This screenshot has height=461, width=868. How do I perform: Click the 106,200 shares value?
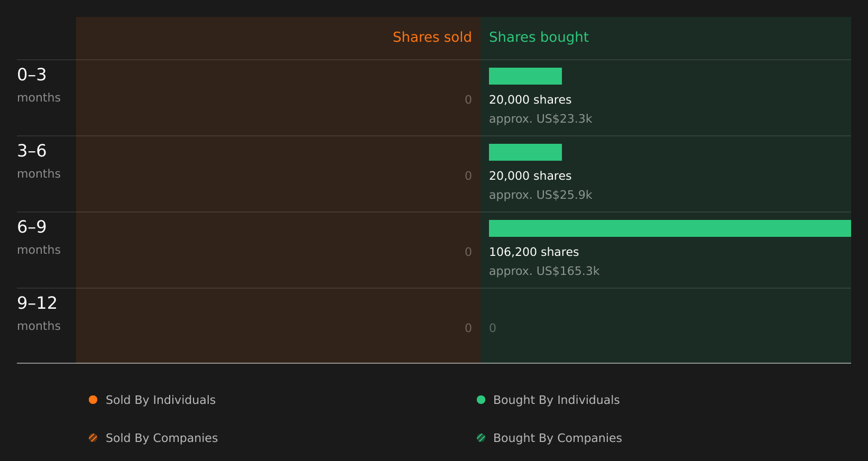click(x=534, y=252)
